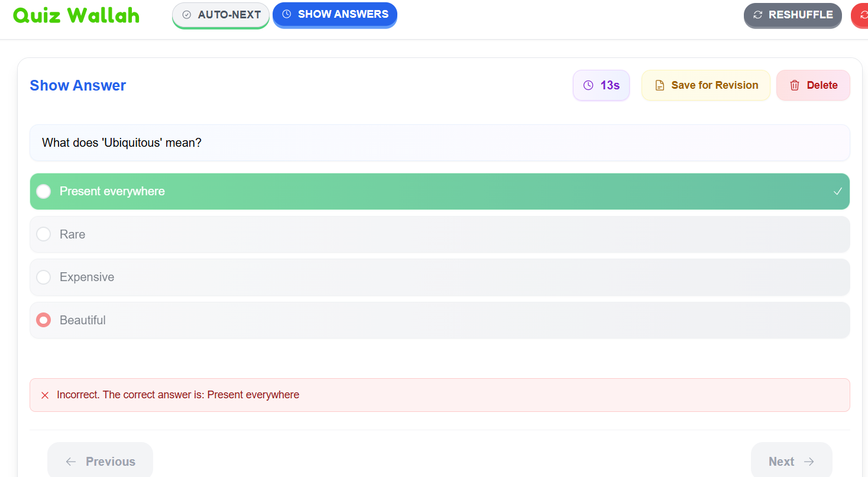
Task: Go to the Next question
Action: point(791,461)
